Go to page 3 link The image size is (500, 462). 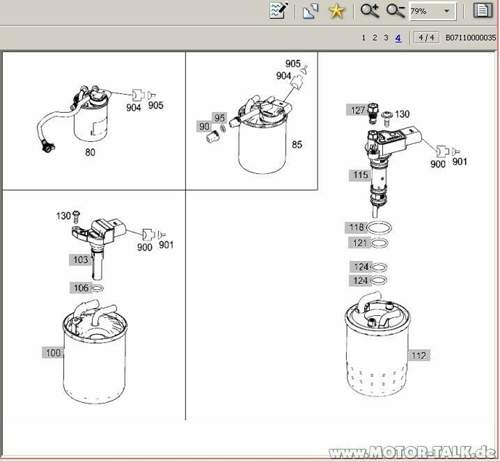pos(386,38)
